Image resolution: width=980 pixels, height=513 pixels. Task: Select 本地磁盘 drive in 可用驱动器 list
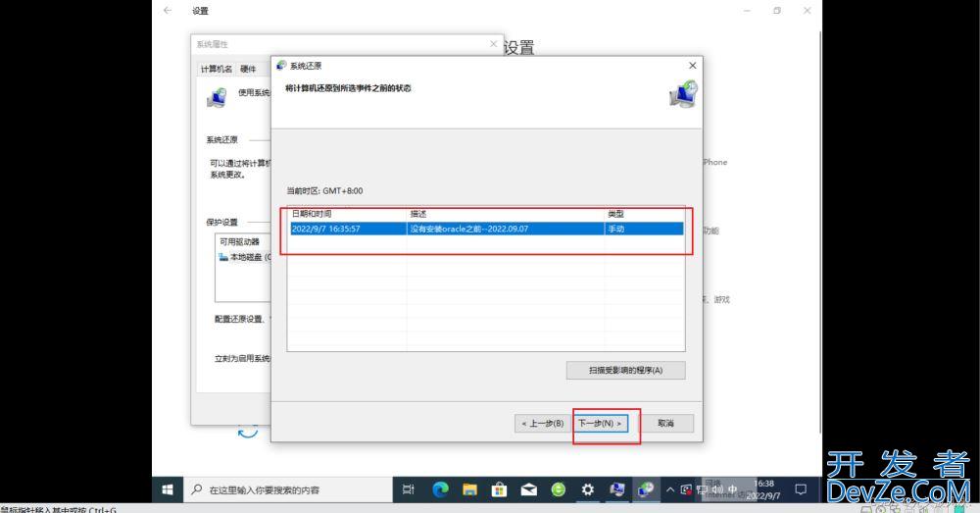point(245,257)
